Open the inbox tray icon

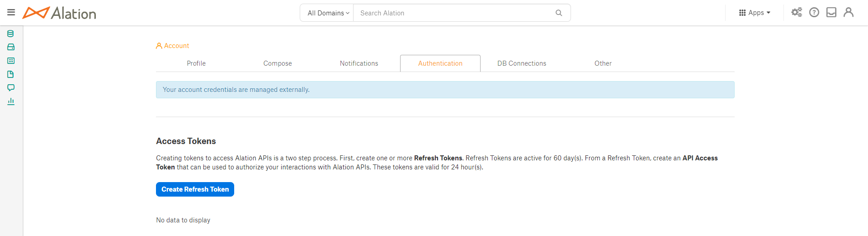coord(831,13)
